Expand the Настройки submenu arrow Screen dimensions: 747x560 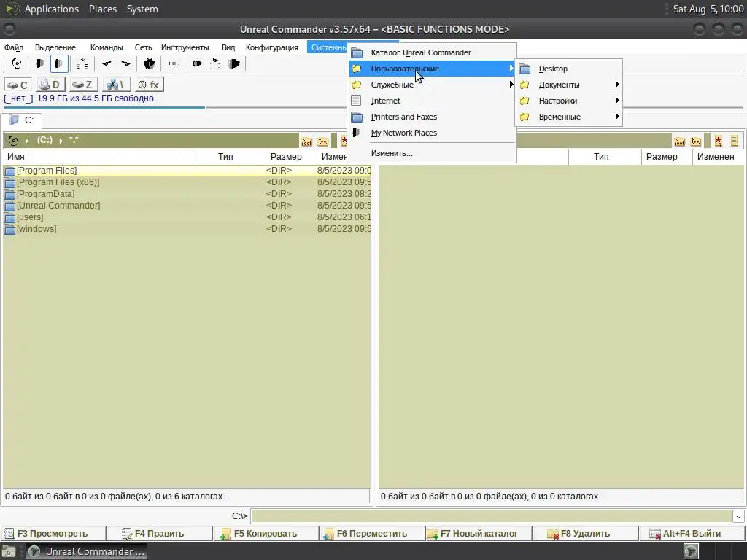pos(617,101)
